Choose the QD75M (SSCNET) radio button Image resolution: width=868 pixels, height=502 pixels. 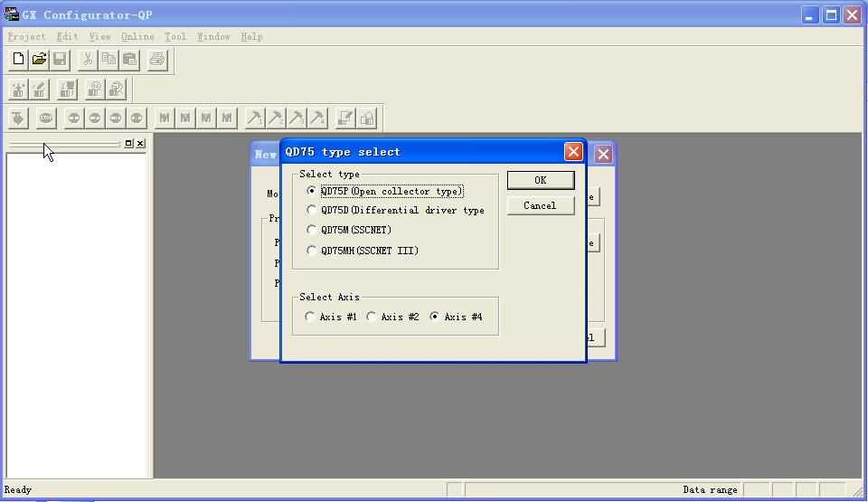(312, 230)
